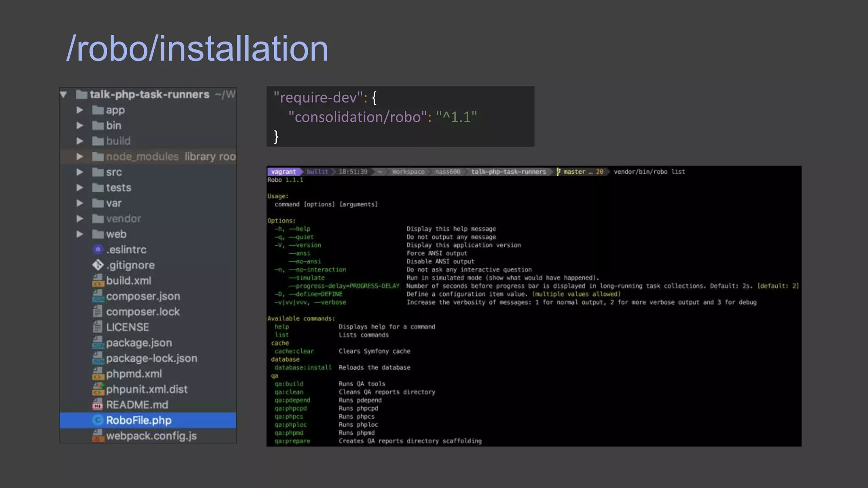Click the database:install command in terminal
The height and width of the screenshot is (488, 868).
[303, 368]
